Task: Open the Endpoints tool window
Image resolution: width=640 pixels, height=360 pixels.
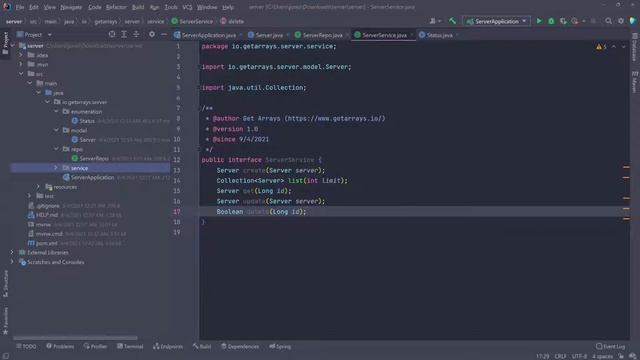Action: (168, 347)
